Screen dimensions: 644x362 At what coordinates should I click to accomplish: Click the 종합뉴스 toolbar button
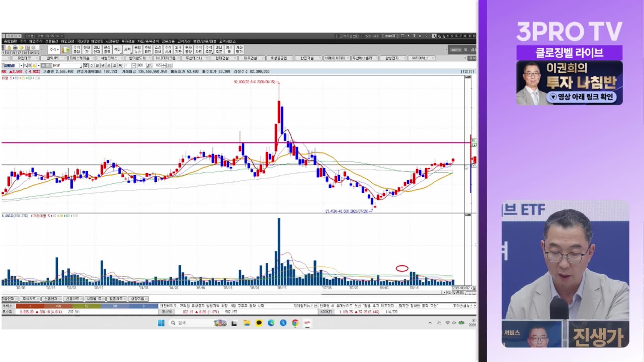(138, 50)
